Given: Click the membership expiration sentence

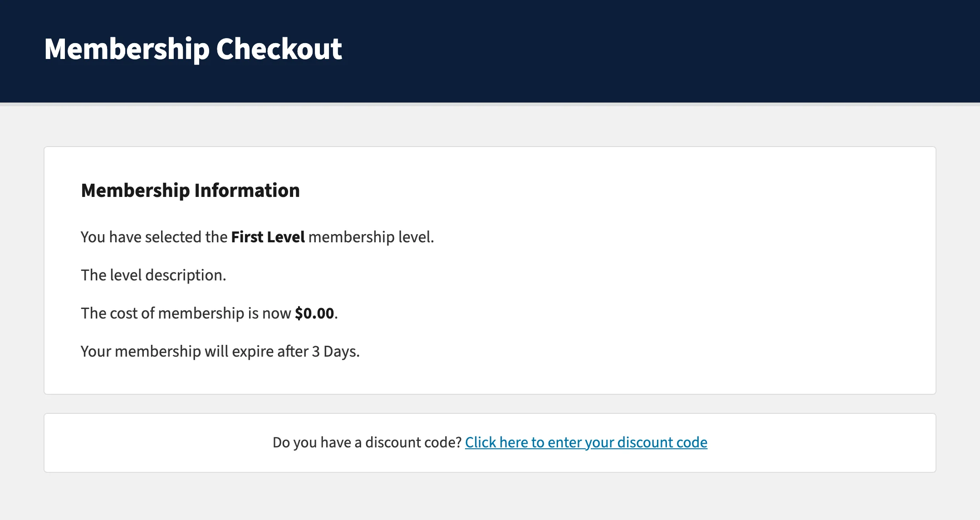Looking at the screenshot, I should click(220, 351).
